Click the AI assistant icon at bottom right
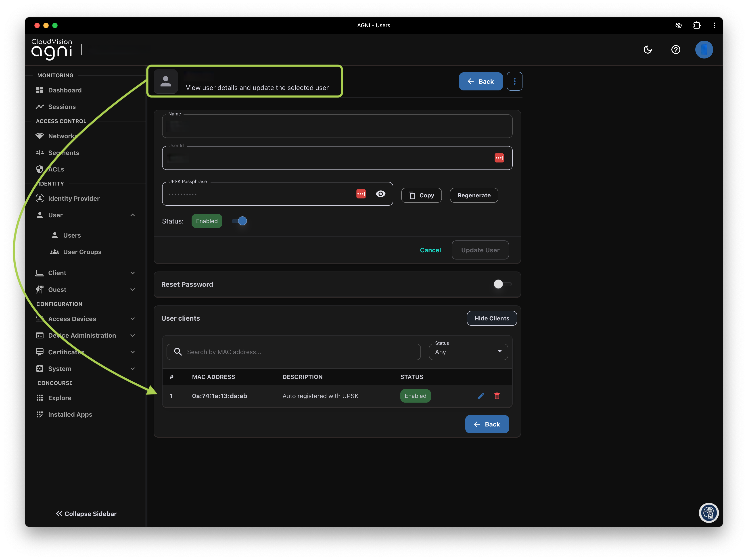The width and height of the screenshot is (748, 560). click(708, 513)
